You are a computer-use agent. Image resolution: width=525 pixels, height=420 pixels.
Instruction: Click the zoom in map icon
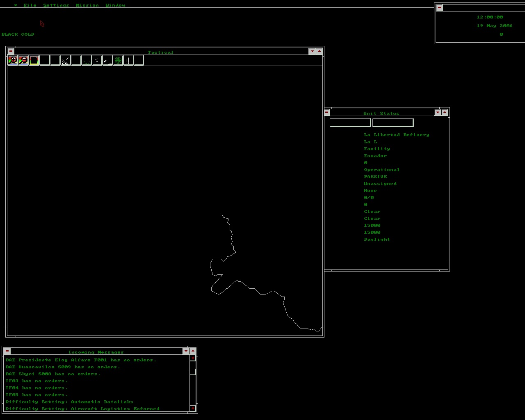tap(13, 60)
